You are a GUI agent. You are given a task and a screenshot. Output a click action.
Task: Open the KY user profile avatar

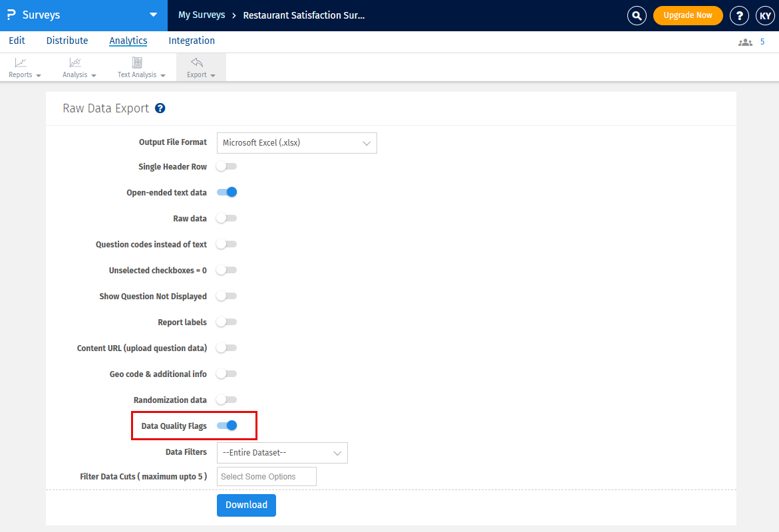[x=765, y=16]
